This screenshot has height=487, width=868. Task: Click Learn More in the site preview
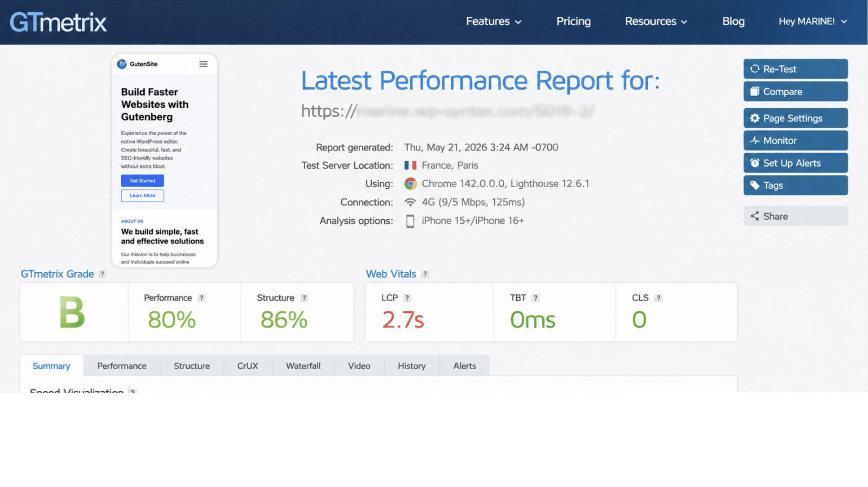coord(142,196)
